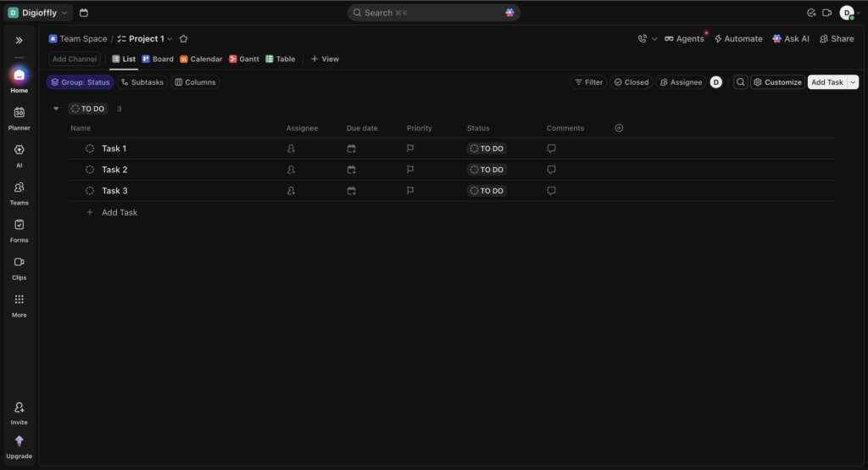Click the Upgrade arrow icon
868x470 pixels.
[x=19, y=447]
